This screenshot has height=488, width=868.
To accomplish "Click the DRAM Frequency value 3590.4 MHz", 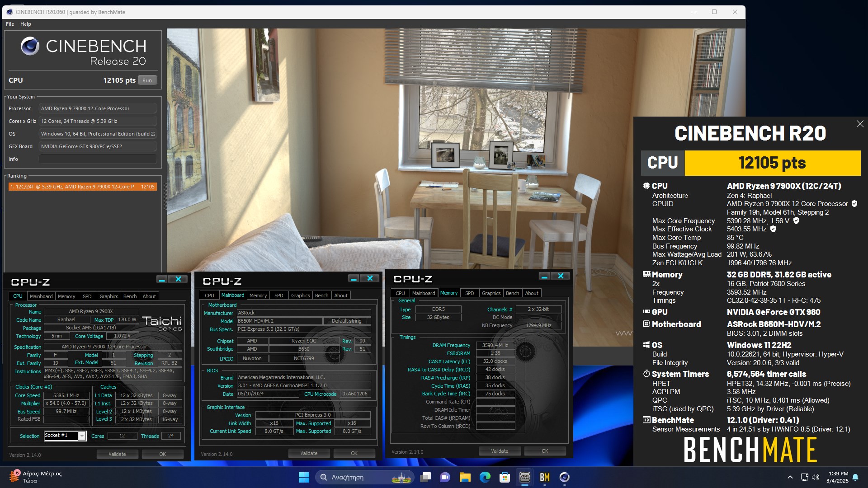I will [x=495, y=345].
